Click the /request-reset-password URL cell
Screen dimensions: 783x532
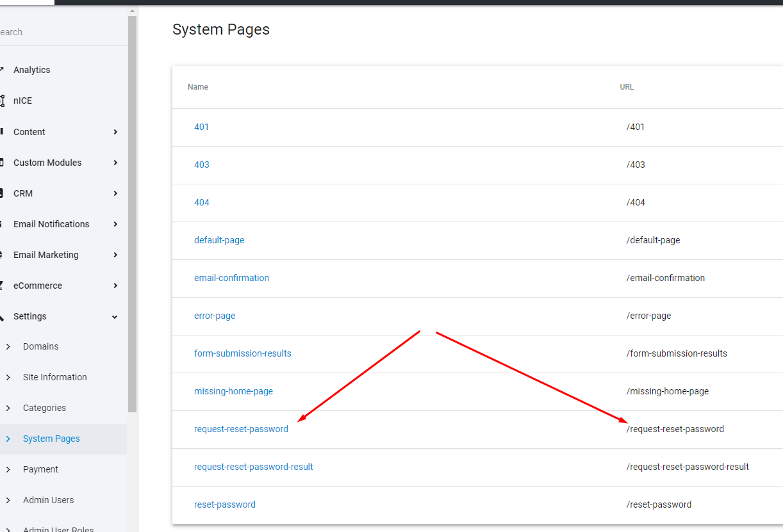(x=675, y=429)
